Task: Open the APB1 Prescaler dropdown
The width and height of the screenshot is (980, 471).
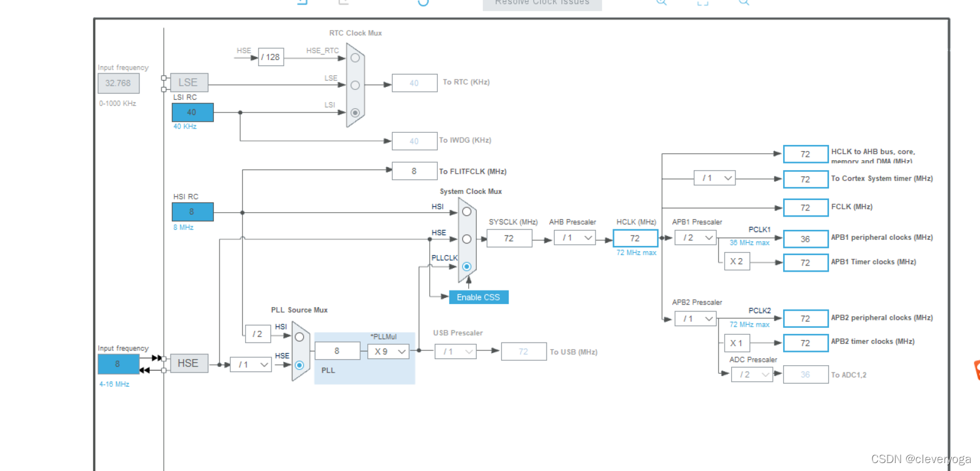Action: click(x=696, y=238)
